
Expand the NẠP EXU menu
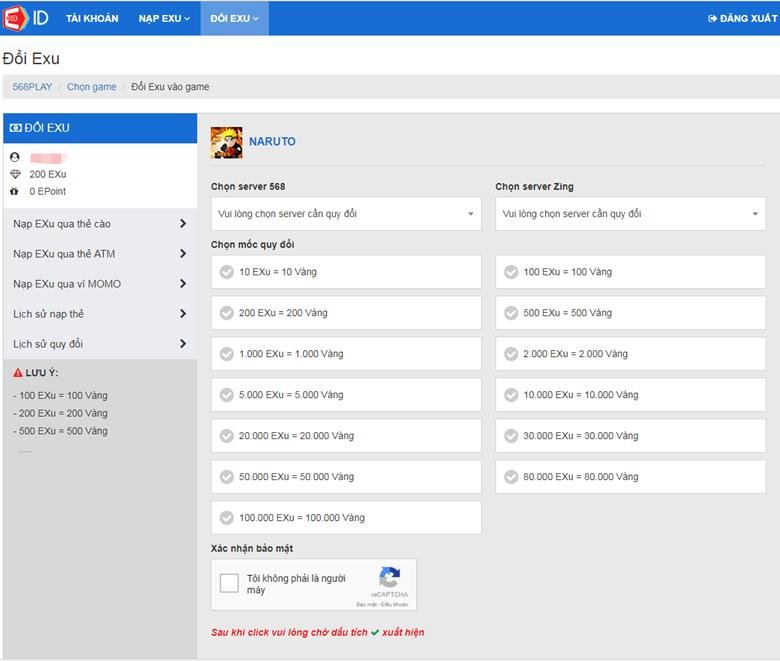coord(164,18)
